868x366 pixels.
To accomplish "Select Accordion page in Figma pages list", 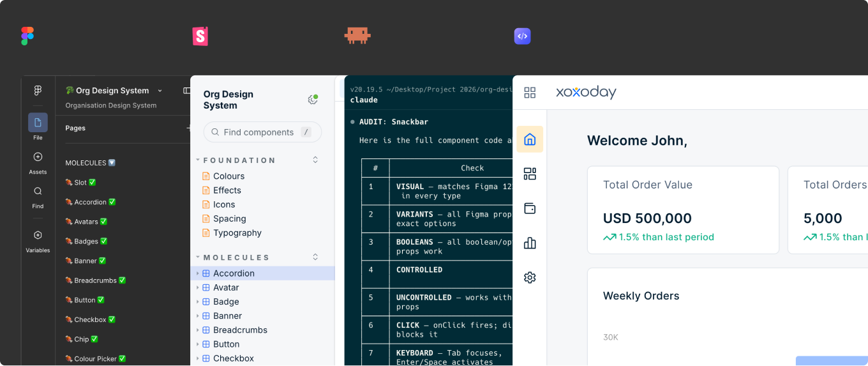I will pos(91,202).
